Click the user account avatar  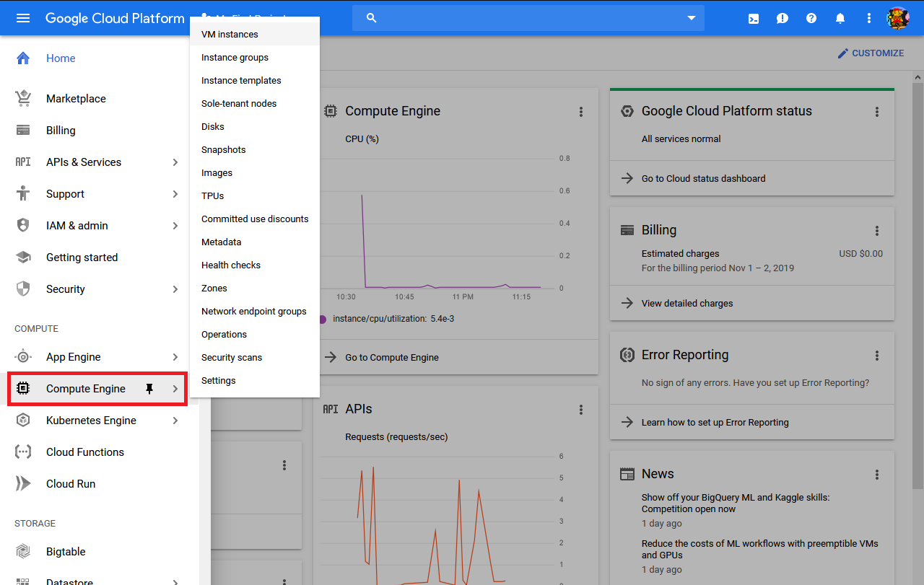pos(898,18)
